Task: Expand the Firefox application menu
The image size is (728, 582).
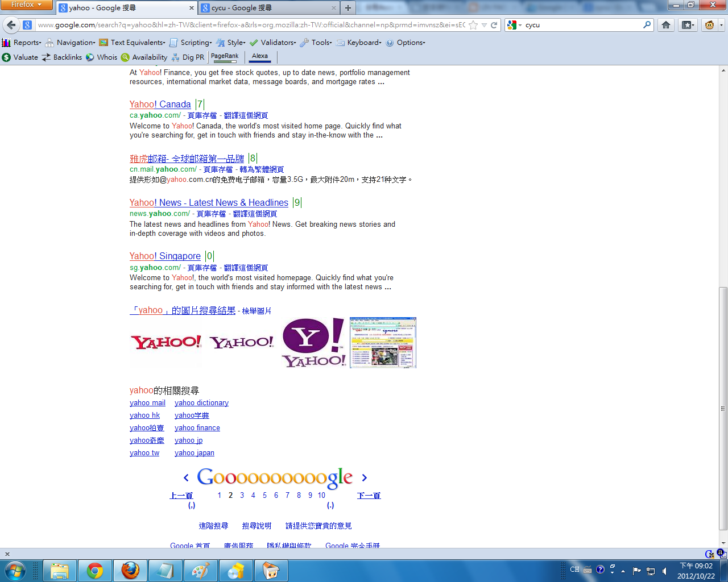Action: pyautogui.click(x=26, y=5)
